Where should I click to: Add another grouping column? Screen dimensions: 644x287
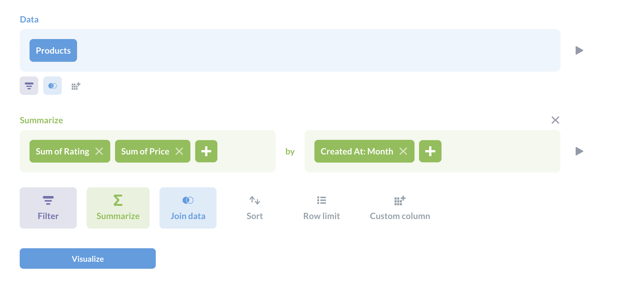click(430, 151)
